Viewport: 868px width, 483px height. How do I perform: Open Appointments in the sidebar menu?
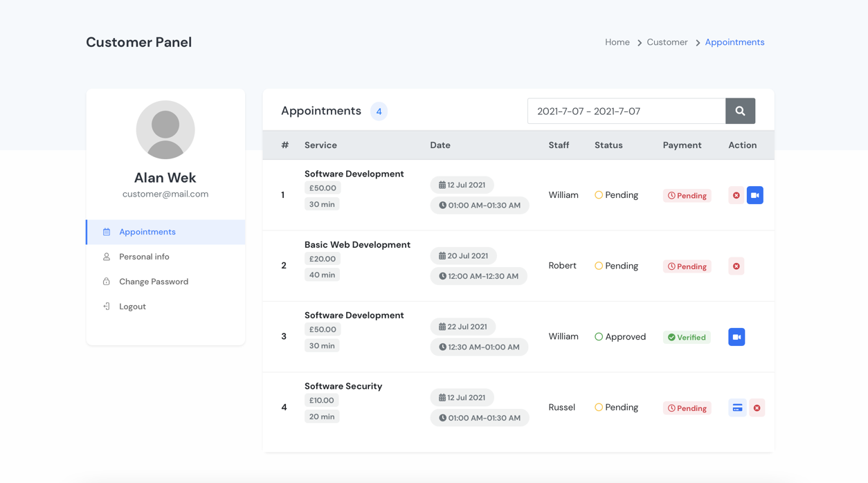click(147, 232)
